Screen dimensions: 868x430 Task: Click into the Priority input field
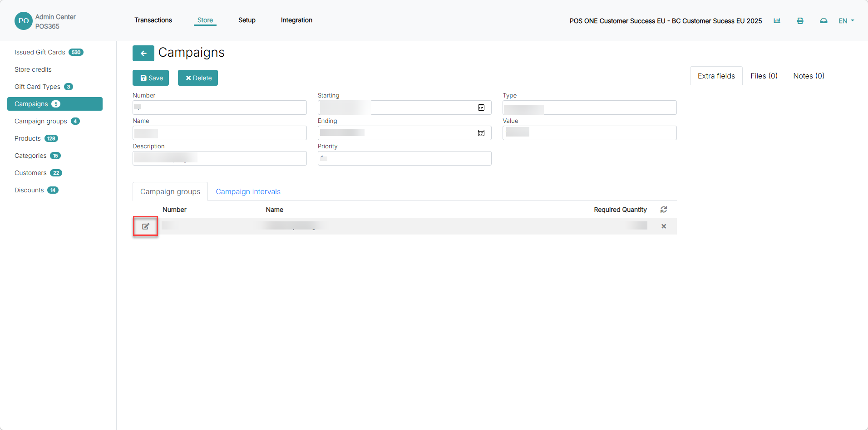[x=404, y=158]
